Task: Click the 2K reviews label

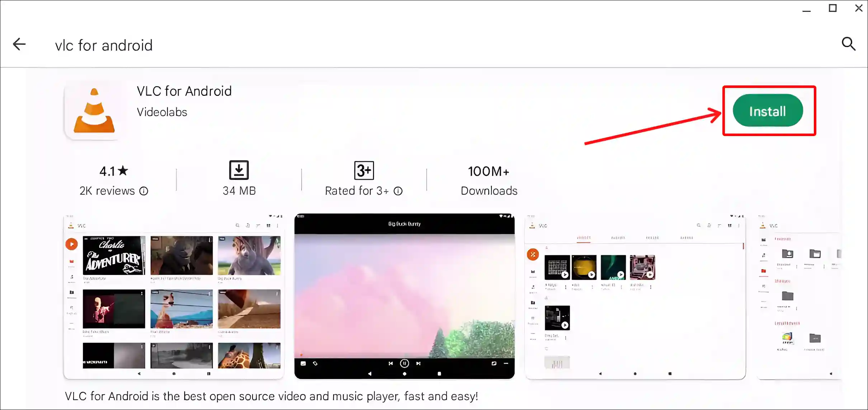Action: (107, 191)
